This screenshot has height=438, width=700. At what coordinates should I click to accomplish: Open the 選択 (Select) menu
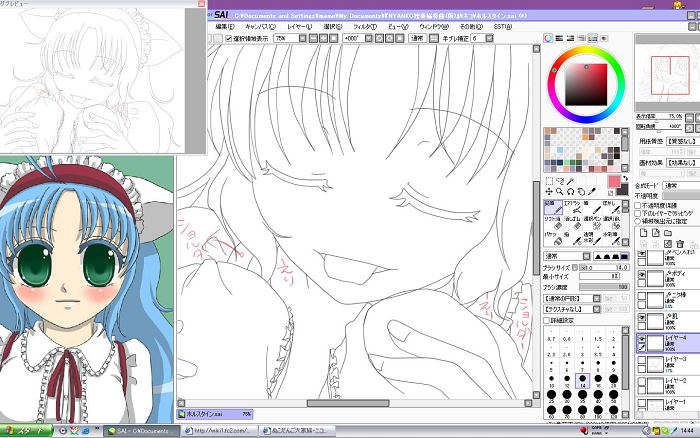[333, 27]
